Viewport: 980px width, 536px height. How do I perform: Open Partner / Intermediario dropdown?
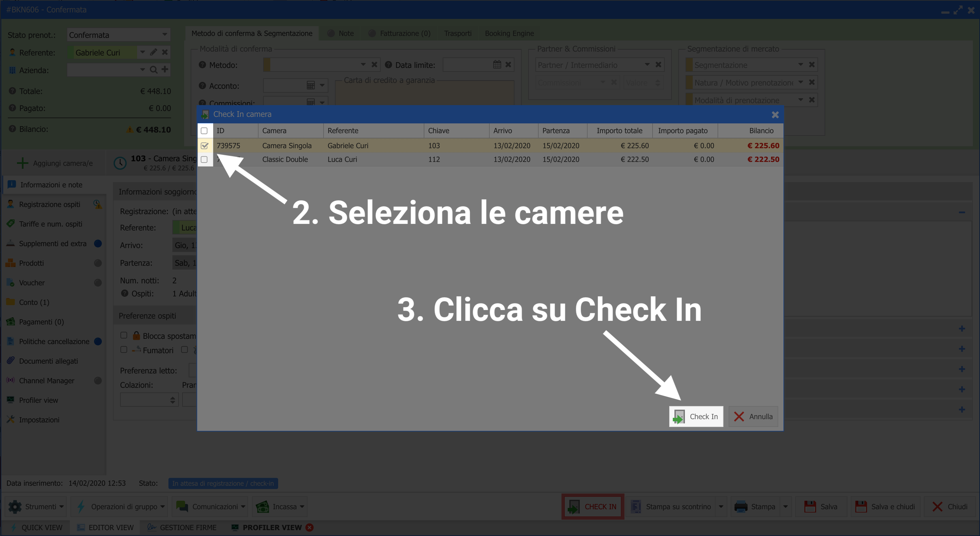click(647, 65)
